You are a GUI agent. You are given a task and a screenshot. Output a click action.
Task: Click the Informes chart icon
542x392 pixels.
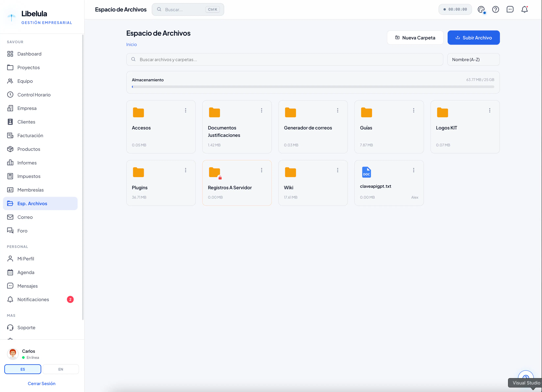pyautogui.click(x=10, y=163)
